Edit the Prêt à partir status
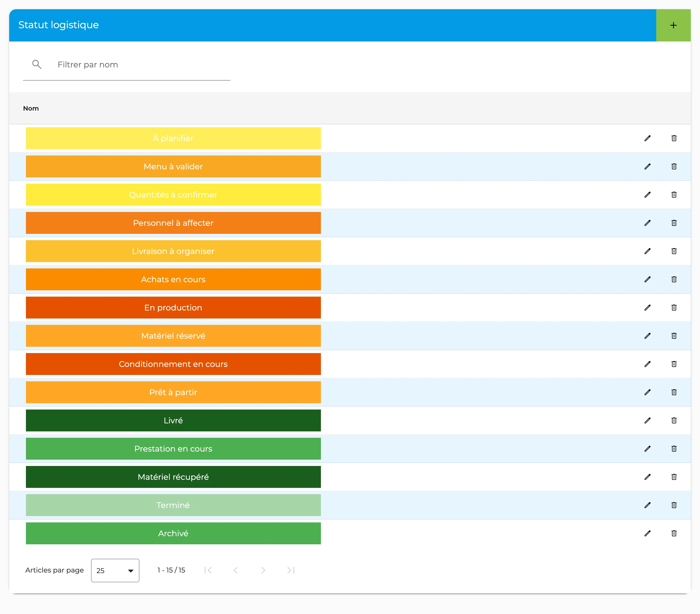Image resolution: width=700 pixels, height=614 pixels. 647,392
